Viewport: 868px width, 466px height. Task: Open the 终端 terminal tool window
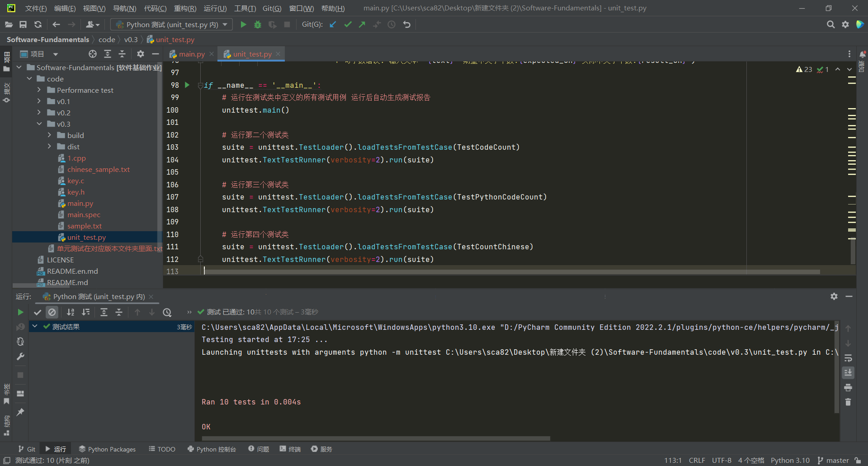[290, 449]
